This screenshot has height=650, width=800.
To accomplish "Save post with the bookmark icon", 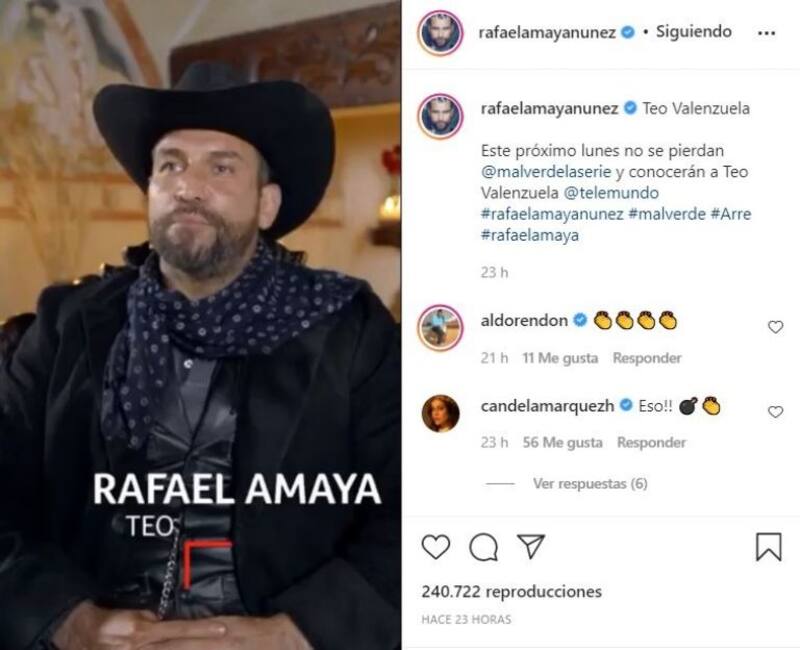I will click(x=768, y=547).
